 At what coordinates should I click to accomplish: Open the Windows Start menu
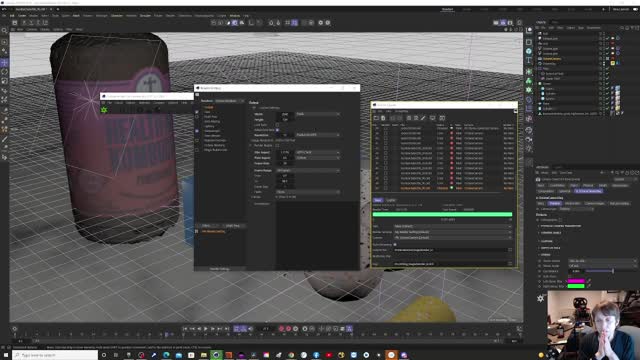(x=6, y=355)
